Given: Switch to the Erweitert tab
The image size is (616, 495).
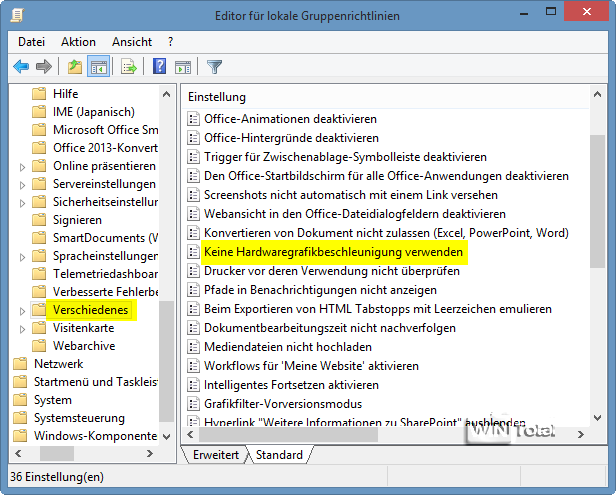Looking at the screenshot, I should (216, 455).
